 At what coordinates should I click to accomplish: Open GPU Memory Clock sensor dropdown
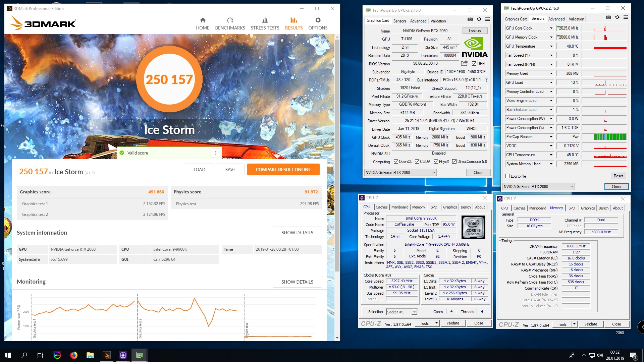pos(551,37)
